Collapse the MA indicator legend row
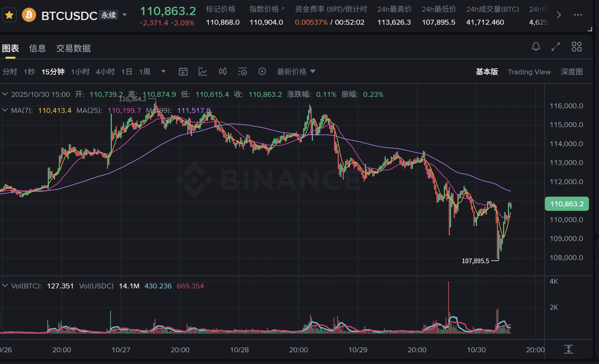 tap(5, 110)
